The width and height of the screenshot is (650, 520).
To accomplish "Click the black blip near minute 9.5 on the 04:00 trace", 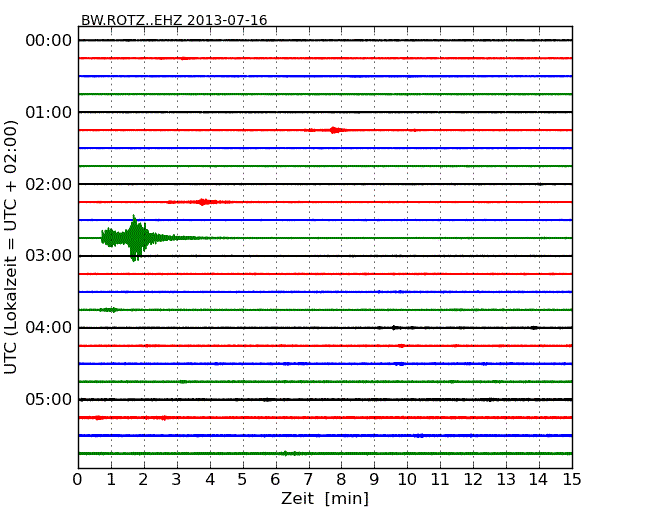I will point(395,328).
